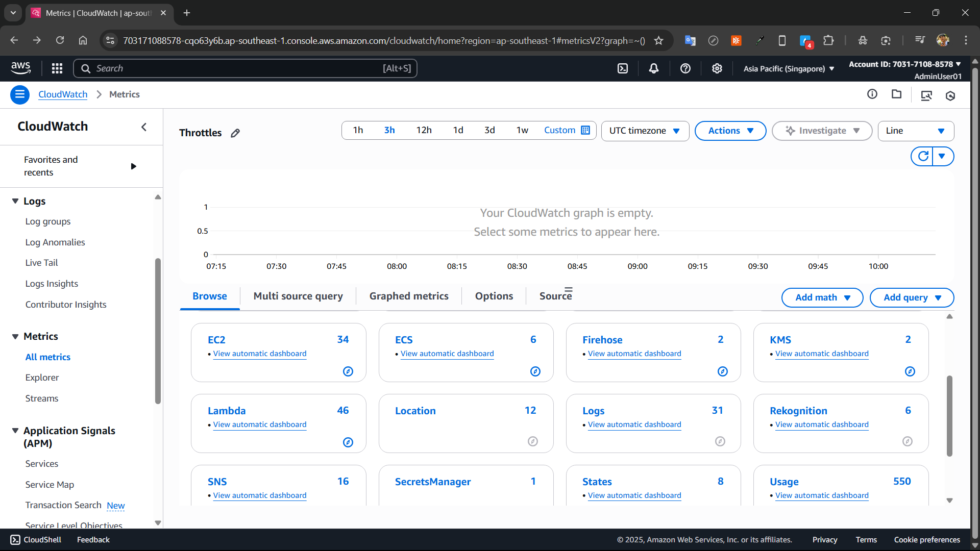980x551 pixels.
Task: Click the AWS logo home icon
Action: 20,68
